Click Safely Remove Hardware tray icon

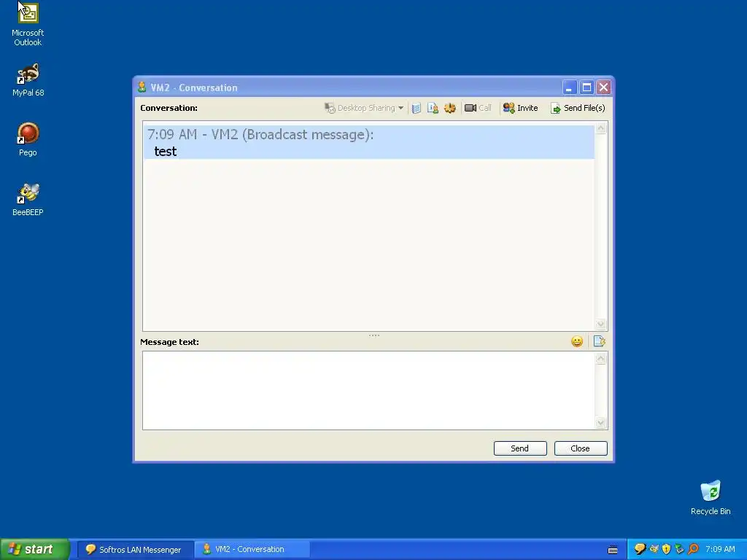click(679, 550)
